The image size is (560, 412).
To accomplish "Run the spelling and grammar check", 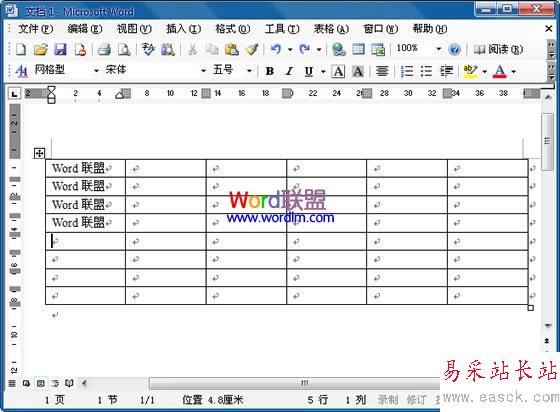I will pos(148,49).
